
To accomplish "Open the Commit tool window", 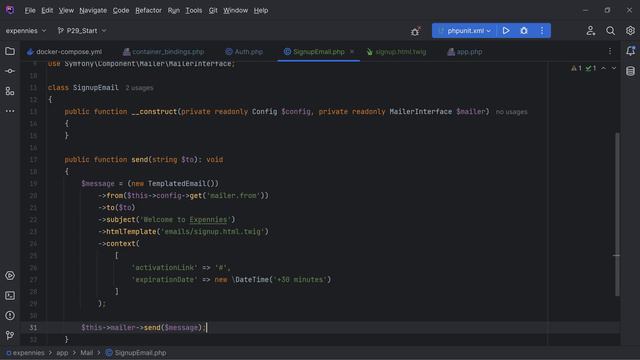I will pos(10,71).
